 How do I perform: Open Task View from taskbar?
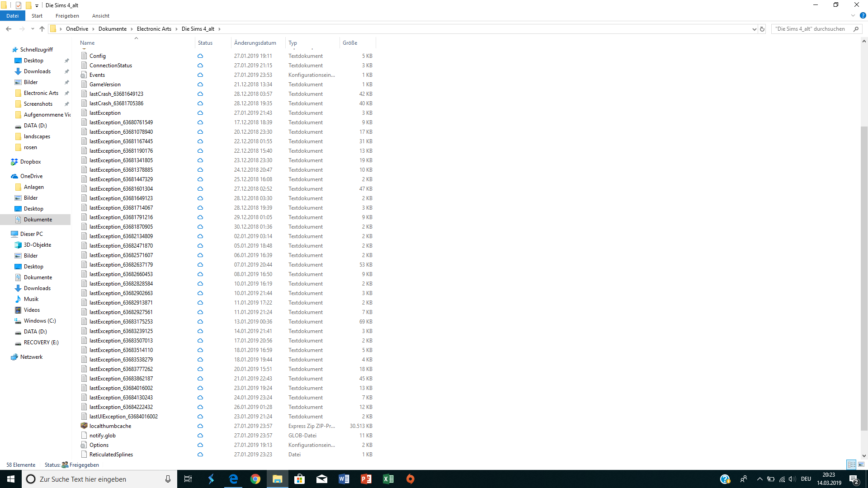point(188,479)
